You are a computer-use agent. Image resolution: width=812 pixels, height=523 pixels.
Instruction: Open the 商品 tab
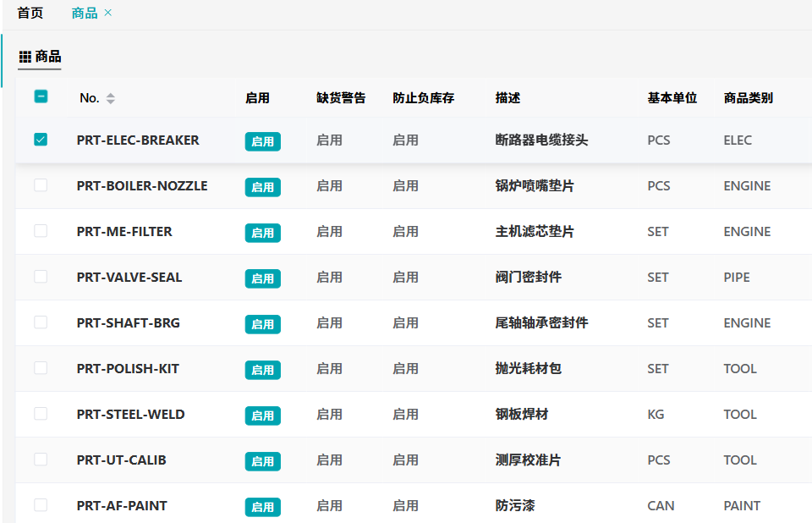[x=84, y=14]
